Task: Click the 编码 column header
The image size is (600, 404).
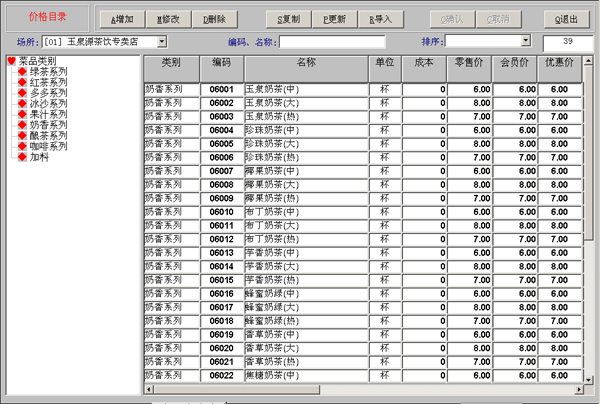Action: pos(222,69)
